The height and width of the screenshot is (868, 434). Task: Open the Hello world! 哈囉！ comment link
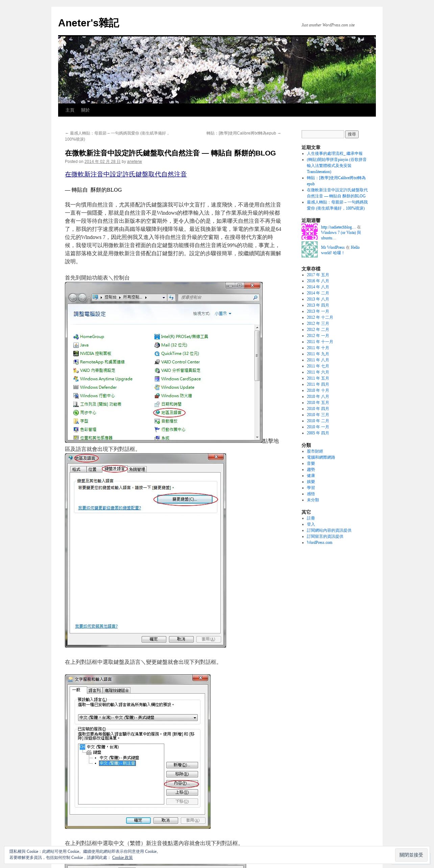[x=340, y=250]
